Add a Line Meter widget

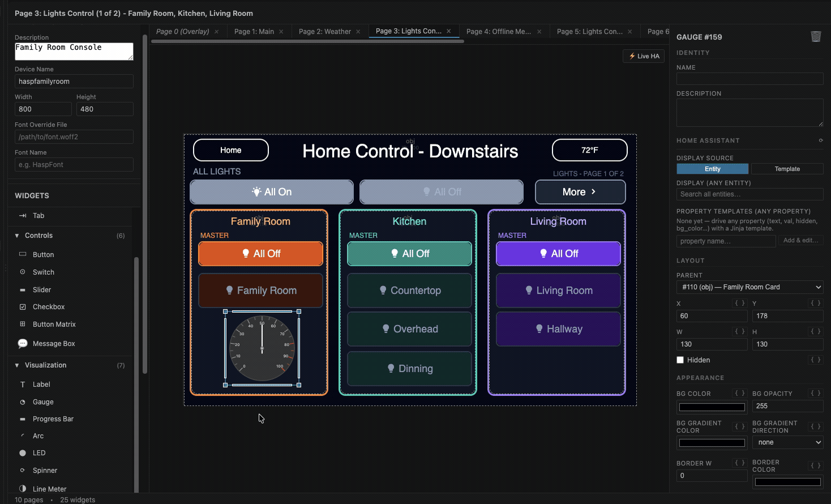(49, 489)
